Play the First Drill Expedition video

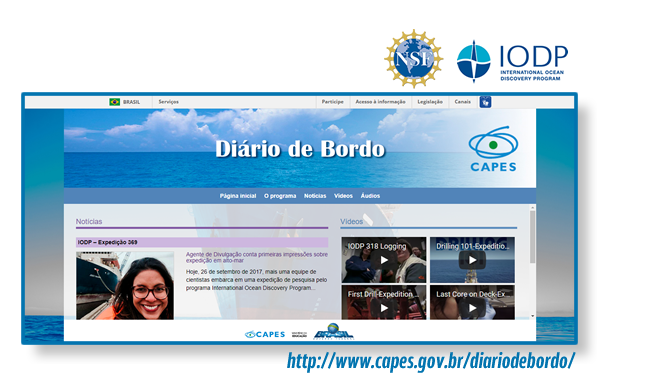pos(384,303)
